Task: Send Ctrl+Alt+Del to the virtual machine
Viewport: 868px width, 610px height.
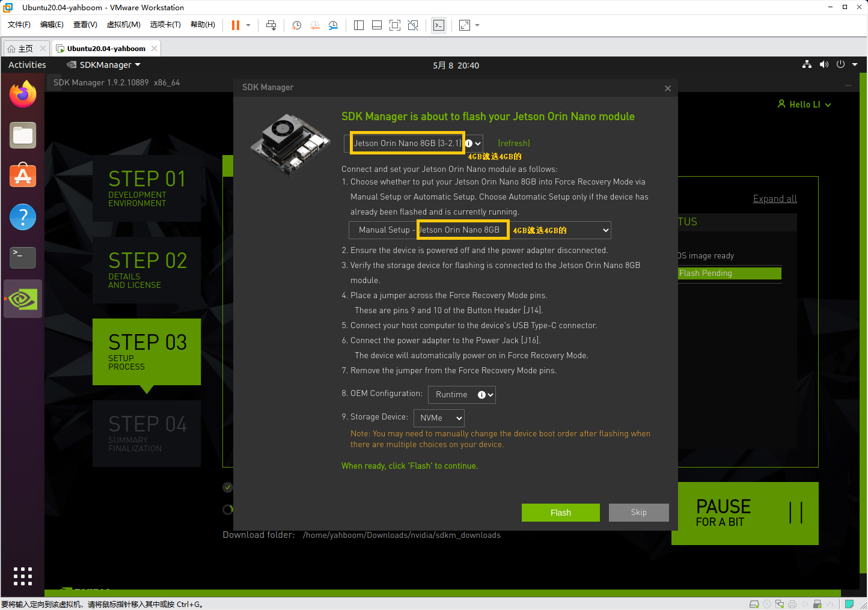Action: (271, 25)
